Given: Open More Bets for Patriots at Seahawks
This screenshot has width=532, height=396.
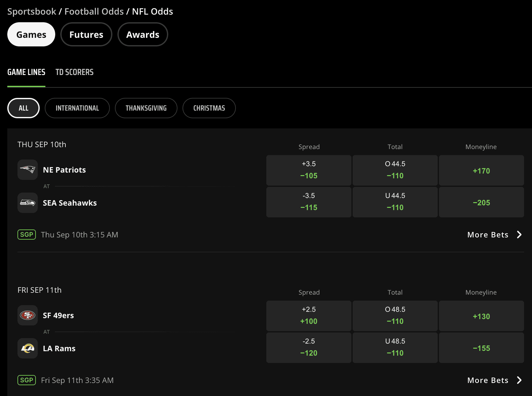Looking at the screenshot, I should click(x=488, y=235).
